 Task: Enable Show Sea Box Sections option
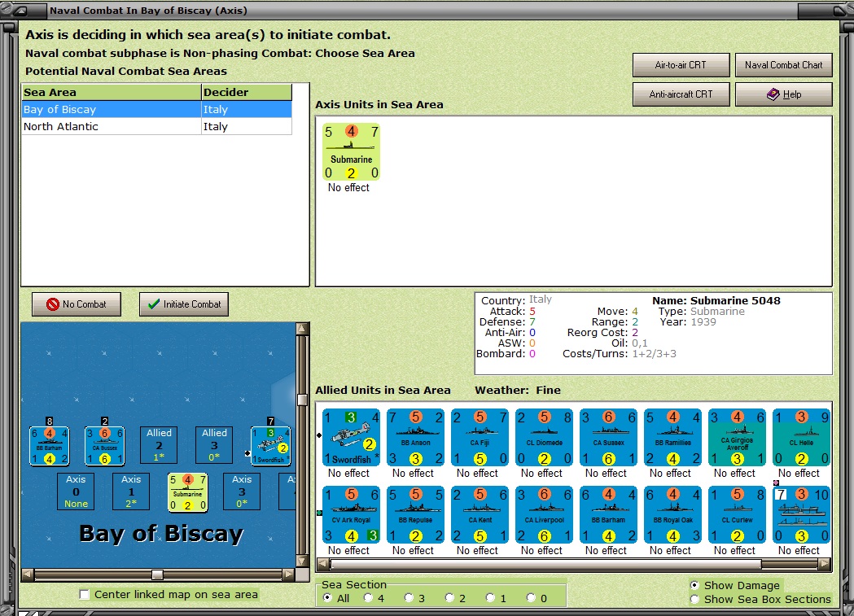click(x=694, y=599)
